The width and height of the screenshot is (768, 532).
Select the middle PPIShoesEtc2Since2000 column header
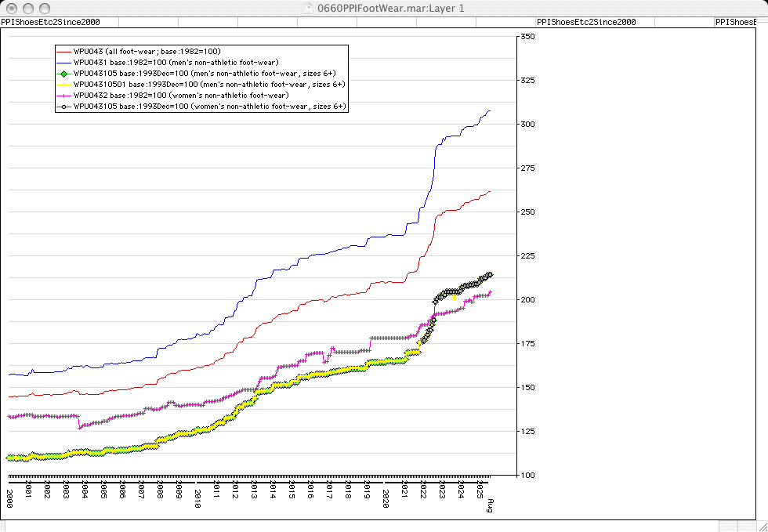[585, 22]
